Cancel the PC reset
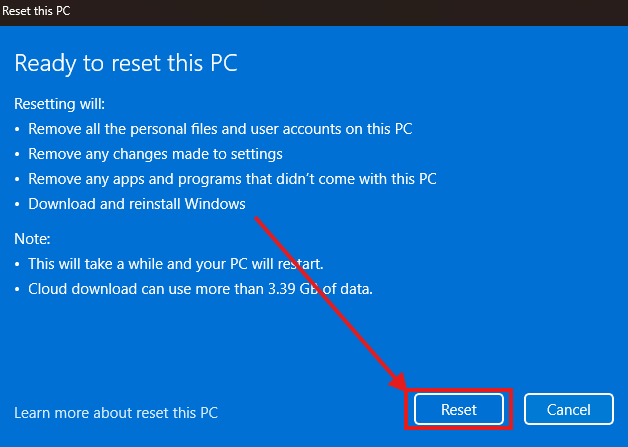Viewport: 628px width, 447px height. click(x=569, y=409)
